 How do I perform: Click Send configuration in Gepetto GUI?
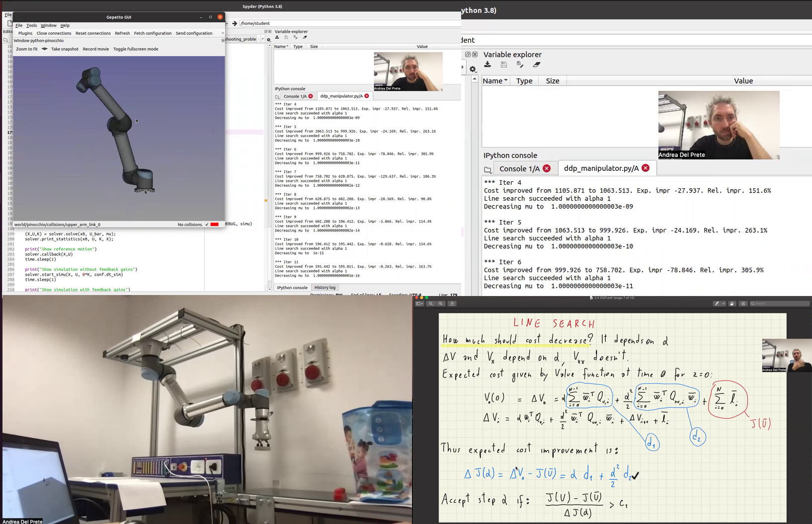(x=194, y=33)
